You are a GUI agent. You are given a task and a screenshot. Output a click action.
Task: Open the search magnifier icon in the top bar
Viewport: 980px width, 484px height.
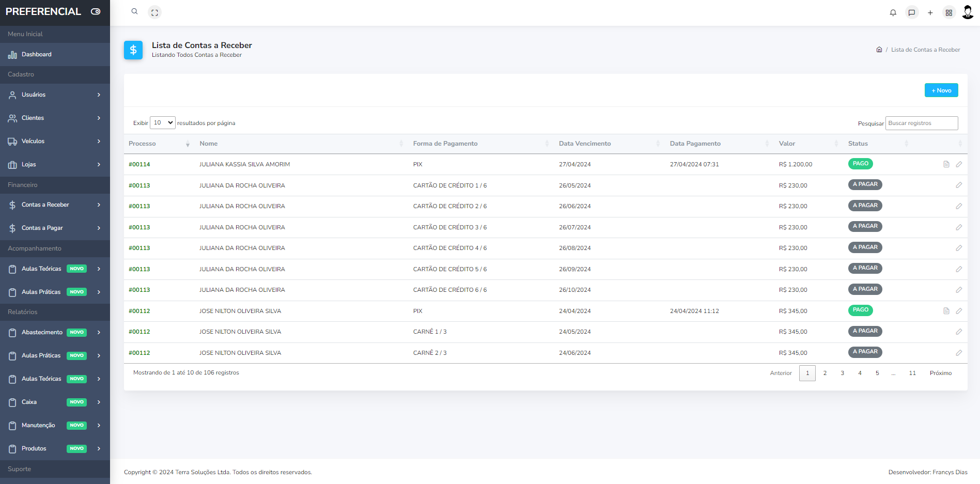134,11
